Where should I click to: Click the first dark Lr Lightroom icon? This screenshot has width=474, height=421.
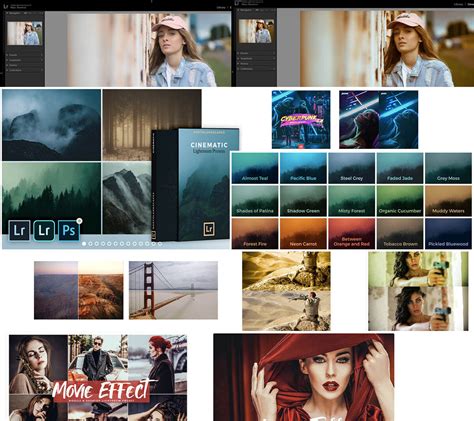pos(20,230)
